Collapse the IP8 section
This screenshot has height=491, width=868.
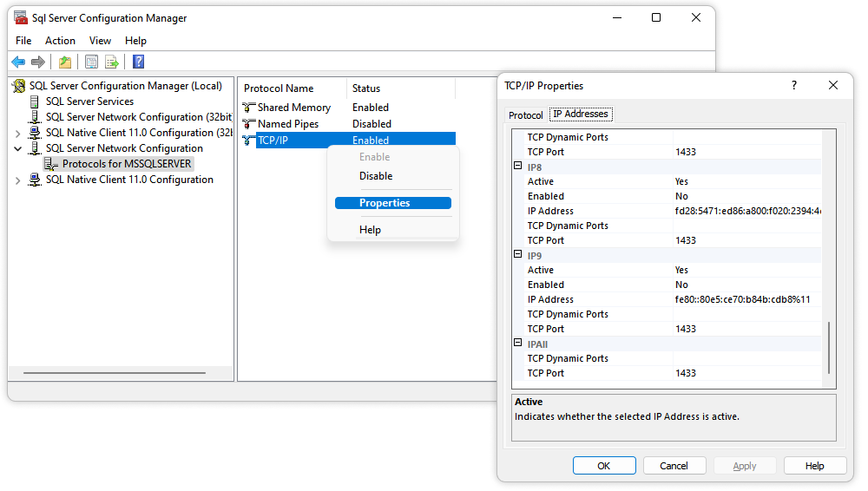517,166
